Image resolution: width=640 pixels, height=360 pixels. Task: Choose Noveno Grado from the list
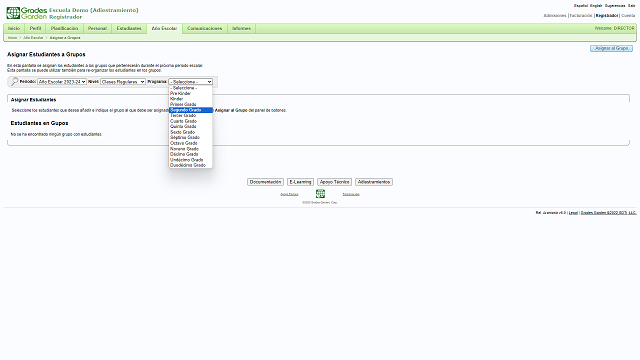(x=191, y=149)
